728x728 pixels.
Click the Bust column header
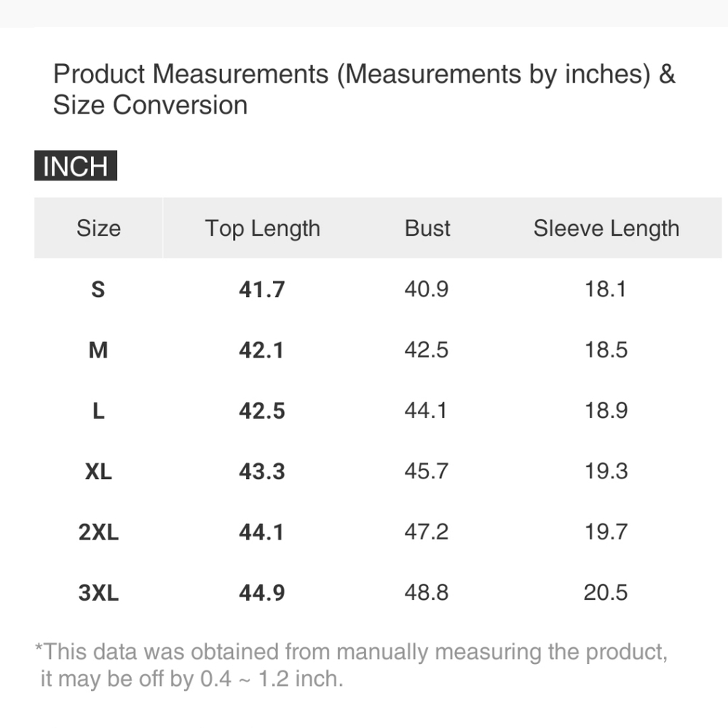point(427,228)
